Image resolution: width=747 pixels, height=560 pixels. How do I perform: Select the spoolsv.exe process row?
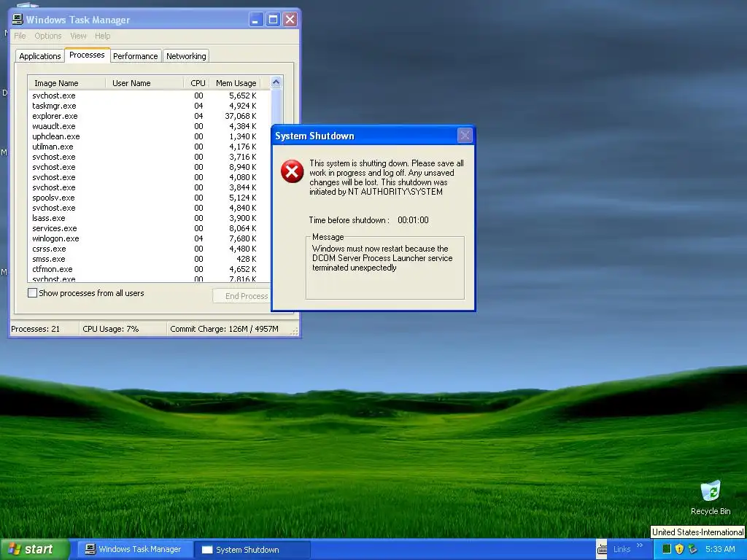149,198
